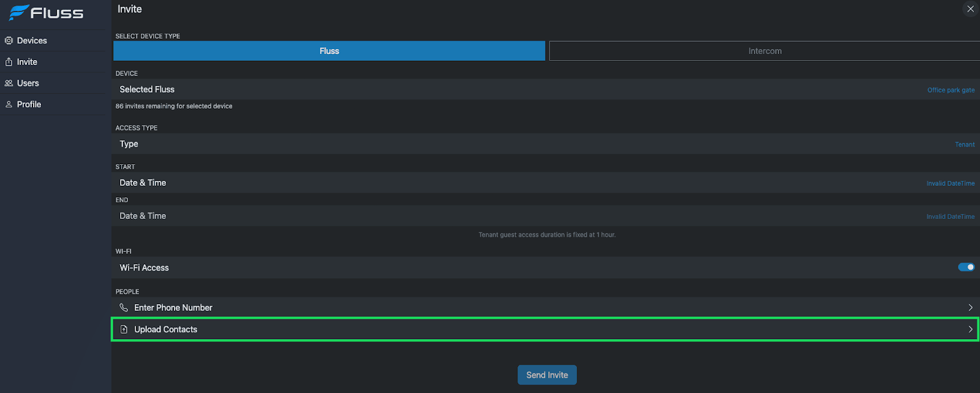Change selected device Office park gate

point(951,90)
